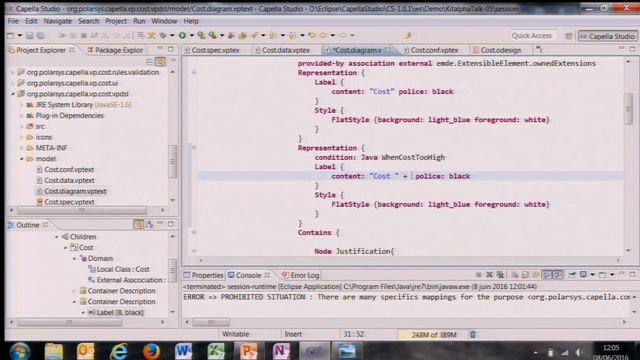The image size is (640, 360).
Task: Expand the src folder
Action: (x=22, y=127)
